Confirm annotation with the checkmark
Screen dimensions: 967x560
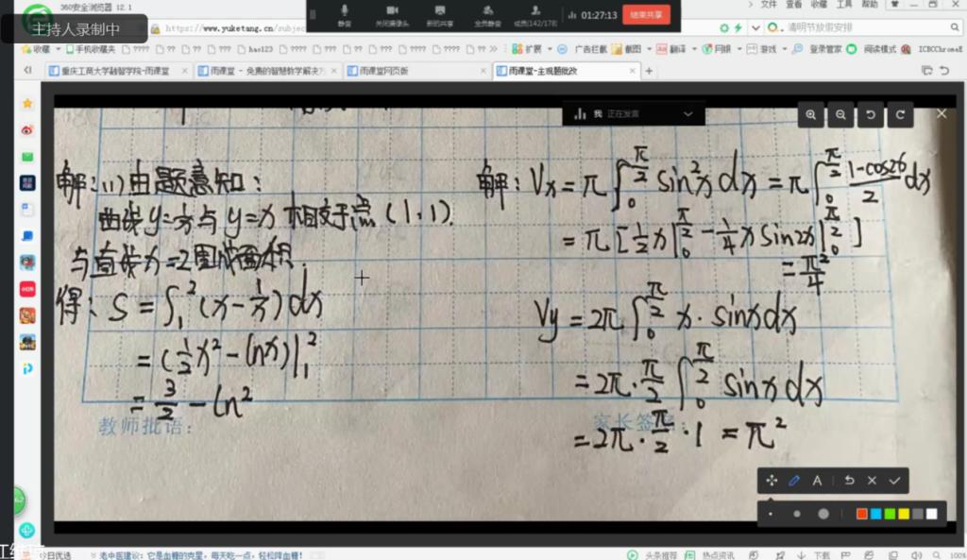tap(894, 481)
